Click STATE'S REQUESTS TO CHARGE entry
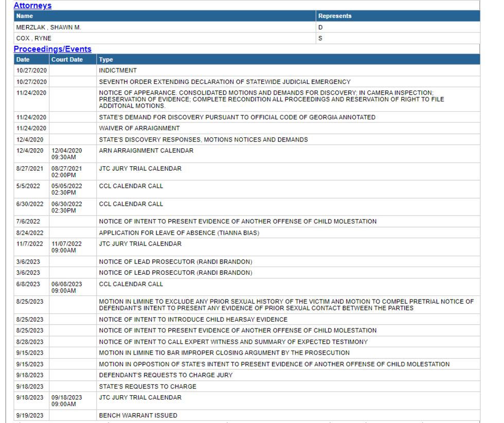This screenshot has height=423, width=504. point(148,386)
